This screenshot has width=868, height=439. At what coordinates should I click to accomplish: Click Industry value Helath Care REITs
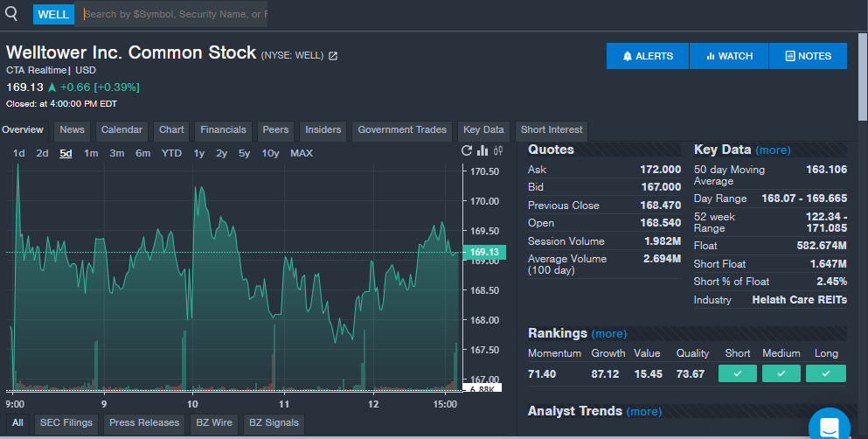click(x=799, y=299)
